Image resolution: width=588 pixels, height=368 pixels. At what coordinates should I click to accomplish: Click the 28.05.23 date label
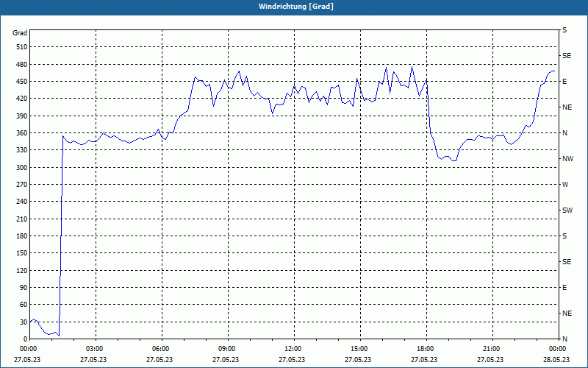pos(556,359)
